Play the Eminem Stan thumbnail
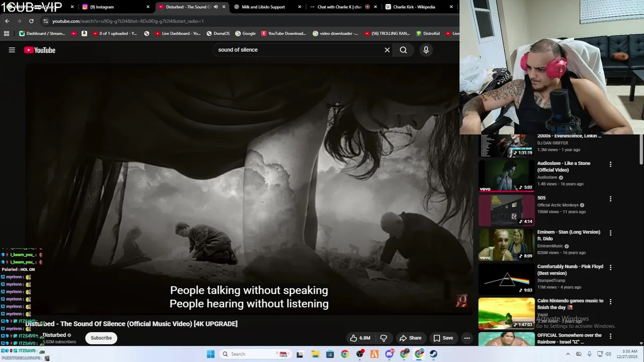The height and width of the screenshot is (362, 644). pos(506,245)
